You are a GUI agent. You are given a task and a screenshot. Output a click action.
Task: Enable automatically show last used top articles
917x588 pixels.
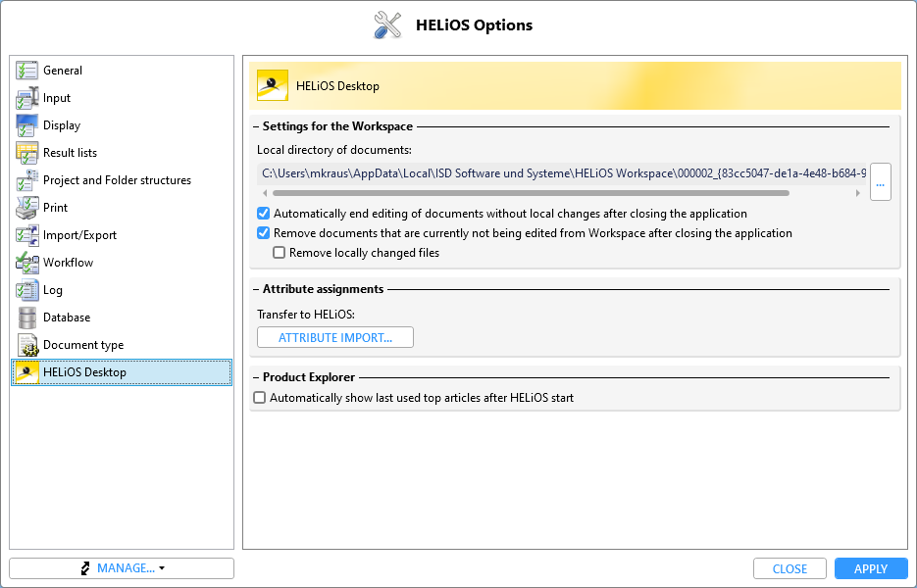(260, 398)
